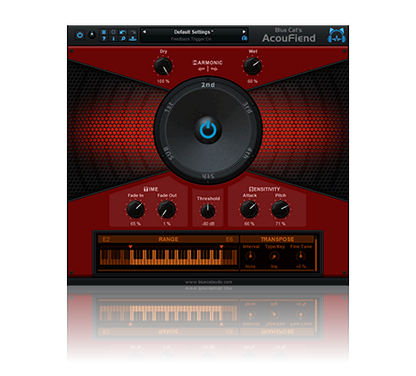Image resolution: width=416 pixels, height=376 pixels.
Task: Click the Type/Key transpose knob
Action: tap(274, 256)
